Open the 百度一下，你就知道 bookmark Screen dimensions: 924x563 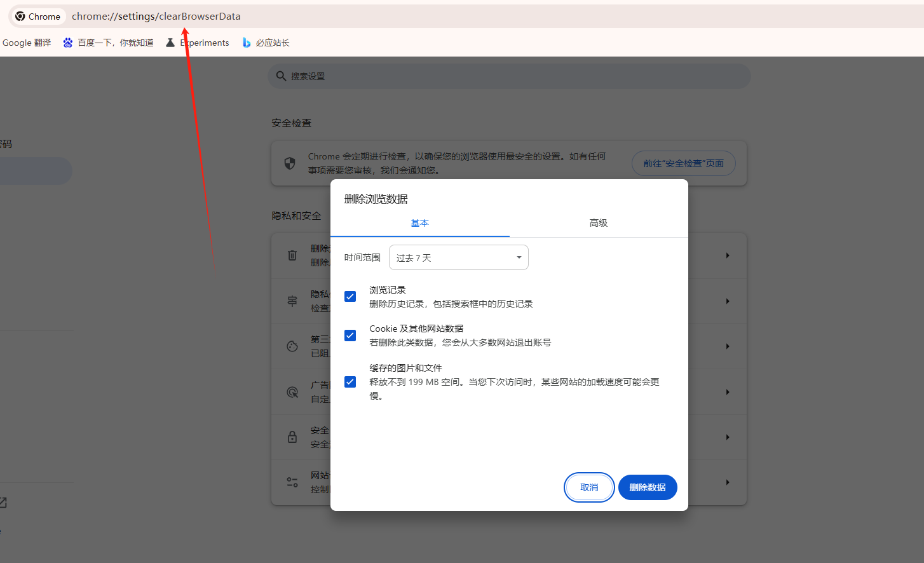click(108, 43)
